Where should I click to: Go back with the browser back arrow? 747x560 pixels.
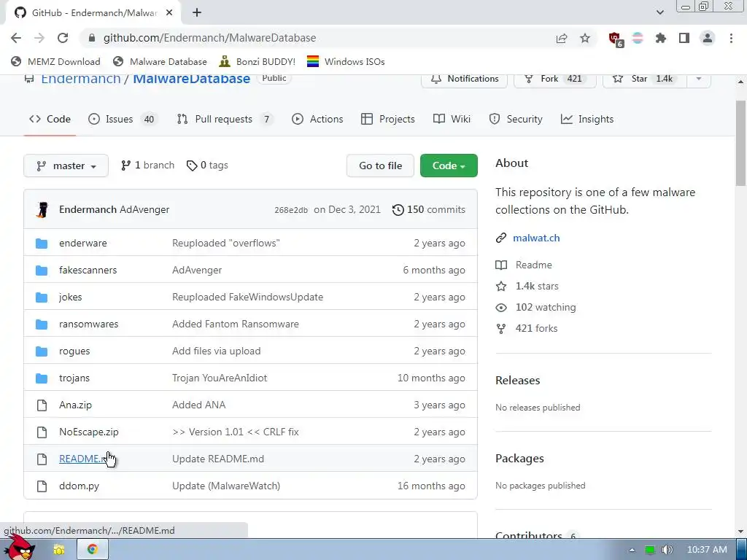(x=16, y=38)
